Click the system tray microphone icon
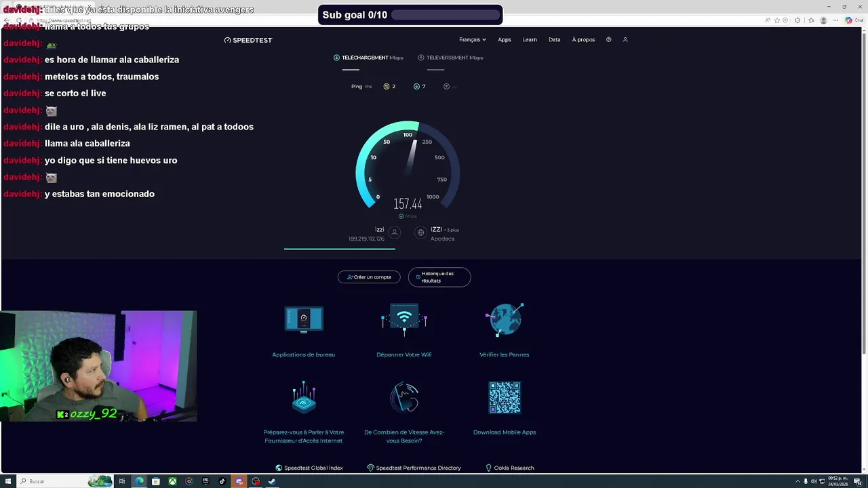Image resolution: width=868 pixels, height=488 pixels. [806, 481]
